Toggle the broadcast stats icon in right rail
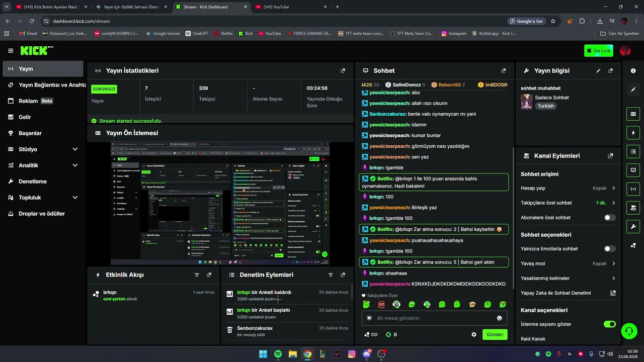This screenshot has width=644, height=362. (x=633, y=189)
